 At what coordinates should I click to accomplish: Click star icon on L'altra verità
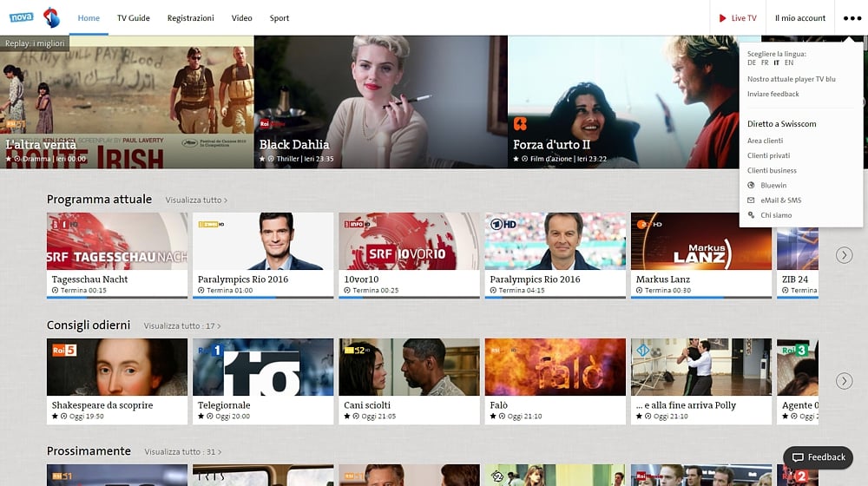pyautogui.click(x=9, y=159)
